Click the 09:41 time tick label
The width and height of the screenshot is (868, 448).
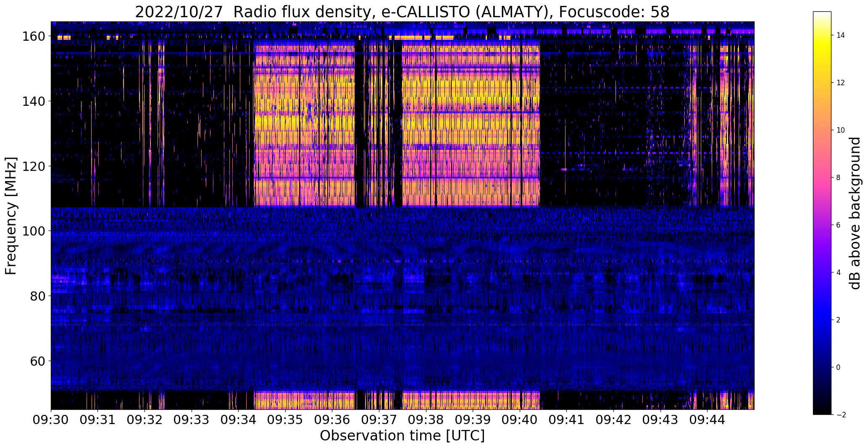[x=567, y=419]
